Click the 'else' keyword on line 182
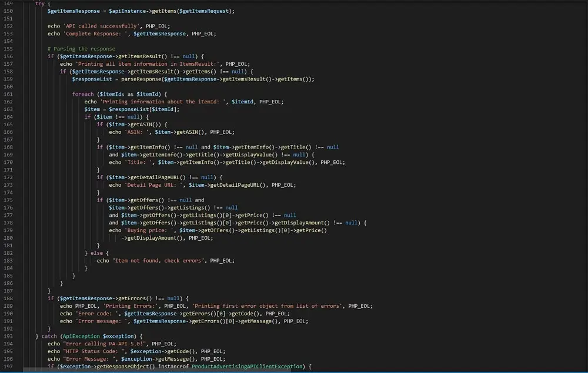Image resolution: width=588 pixels, height=373 pixels. 96,253
